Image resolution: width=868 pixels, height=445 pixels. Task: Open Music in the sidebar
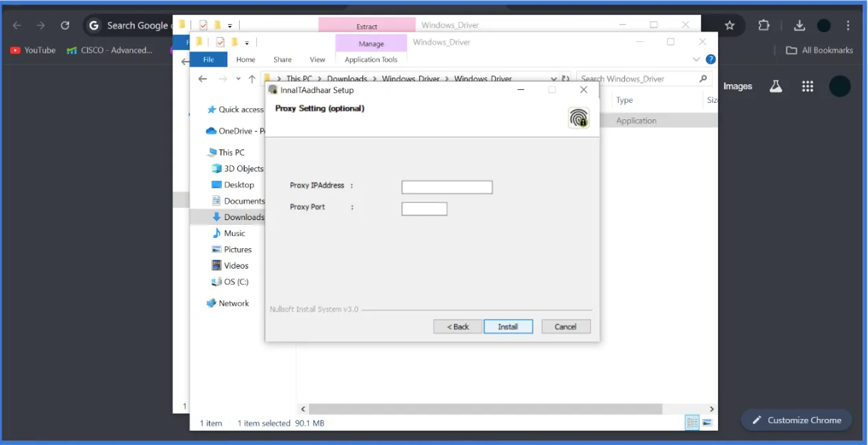[228, 233]
